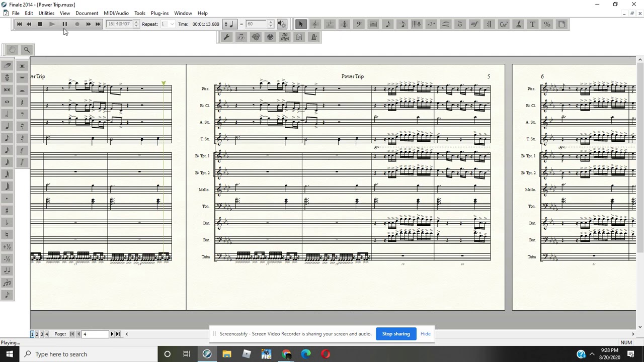Select the Key Signature tool
Image resolution: width=644 pixels, height=362 pixels.
tap(330, 24)
